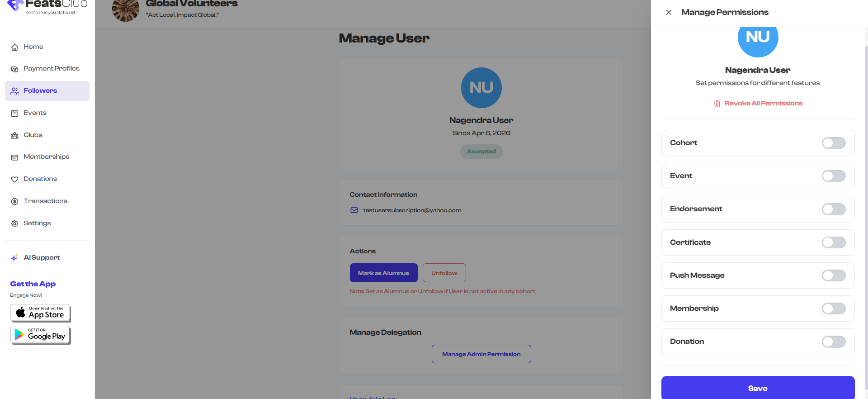The image size is (868, 399).
Task: Open AI Support
Action: click(47, 258)
